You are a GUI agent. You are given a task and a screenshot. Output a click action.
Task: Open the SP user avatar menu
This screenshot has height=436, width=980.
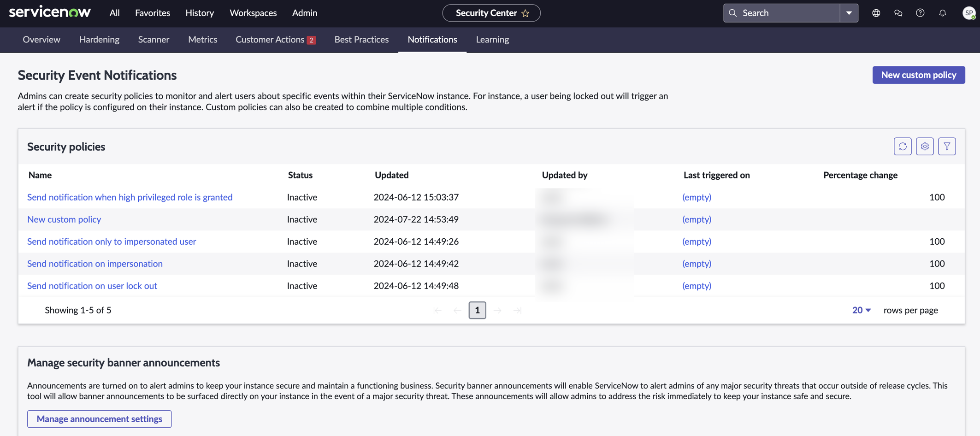pyautogui.click(x=969, y=13)
